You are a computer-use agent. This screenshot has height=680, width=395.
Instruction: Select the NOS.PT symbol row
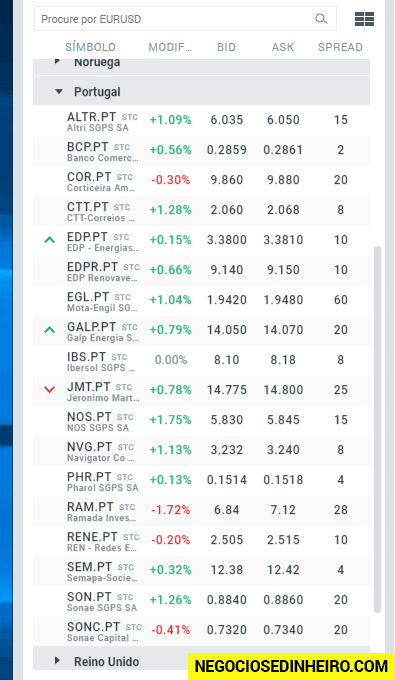coord(202,421)
